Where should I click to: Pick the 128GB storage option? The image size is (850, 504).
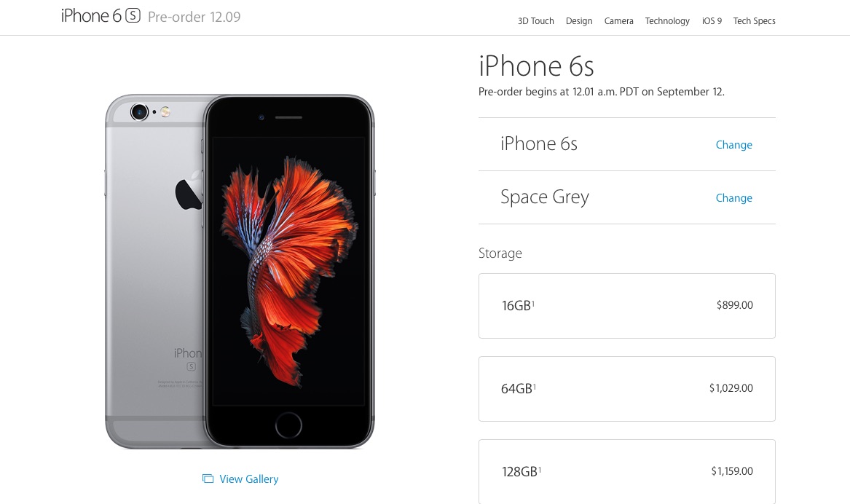[x=626, y=471]
